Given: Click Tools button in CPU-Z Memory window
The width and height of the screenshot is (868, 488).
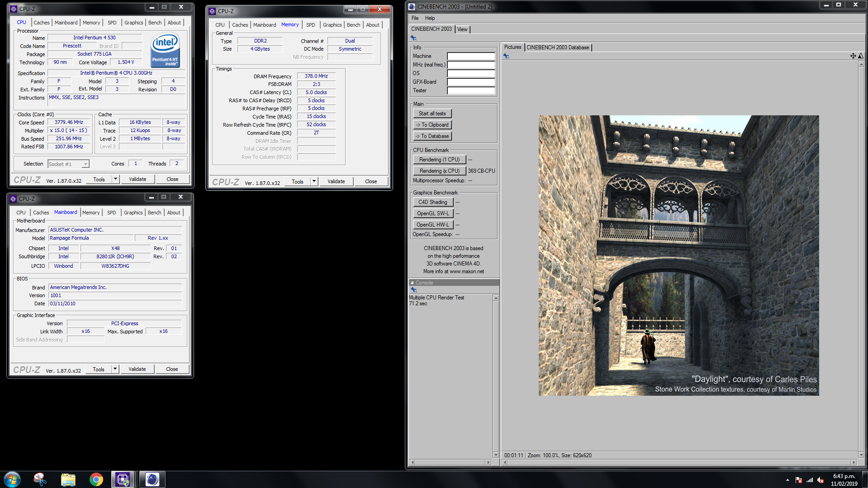Looking at the screenshot, I should pos(298,181).
